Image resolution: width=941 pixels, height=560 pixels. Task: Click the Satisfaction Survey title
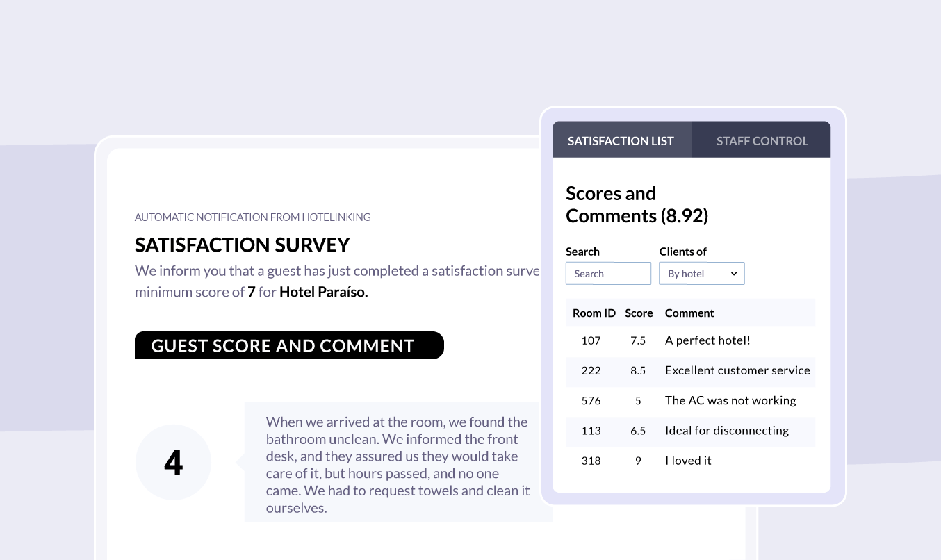click(243, 245)
